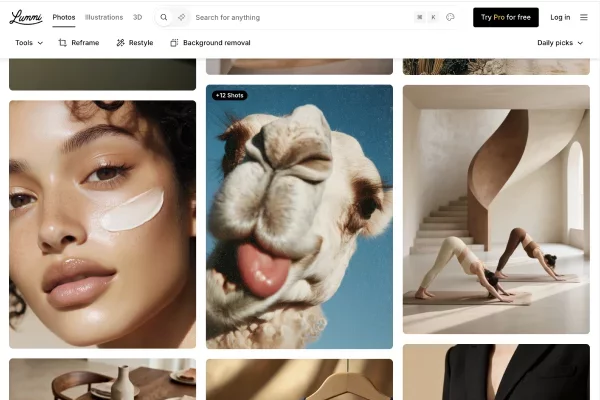Click Try Pro for free button
Image resolution: width=600 pixels, height=400 pixels.
(x=505, y=17)
